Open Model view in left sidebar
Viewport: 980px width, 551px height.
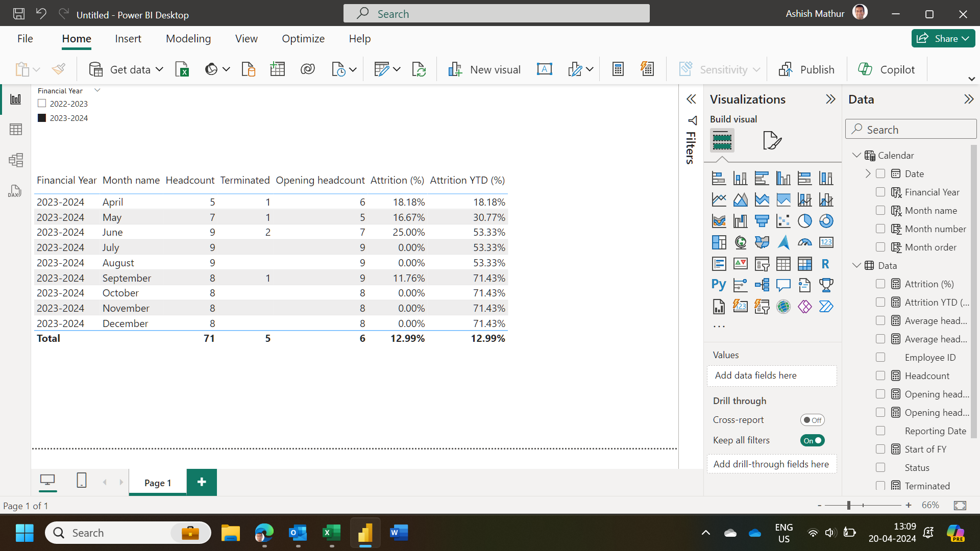(x=16, y=160)
